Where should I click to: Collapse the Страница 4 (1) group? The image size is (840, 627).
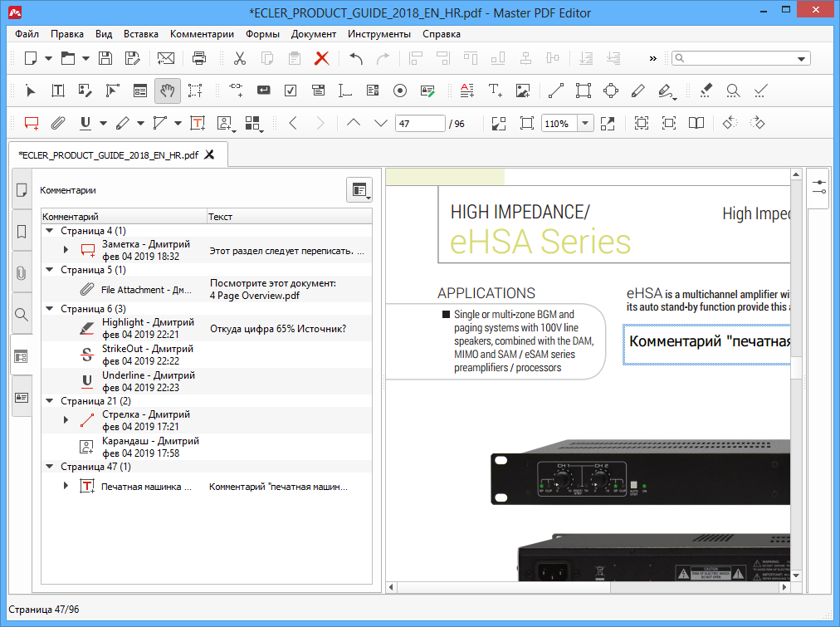coord(50,231)
